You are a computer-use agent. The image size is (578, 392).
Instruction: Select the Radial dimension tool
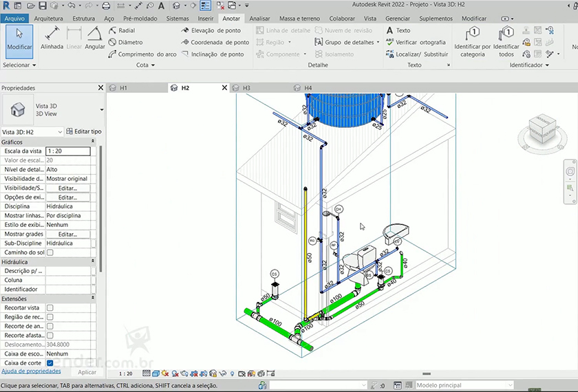coord(122,30)
